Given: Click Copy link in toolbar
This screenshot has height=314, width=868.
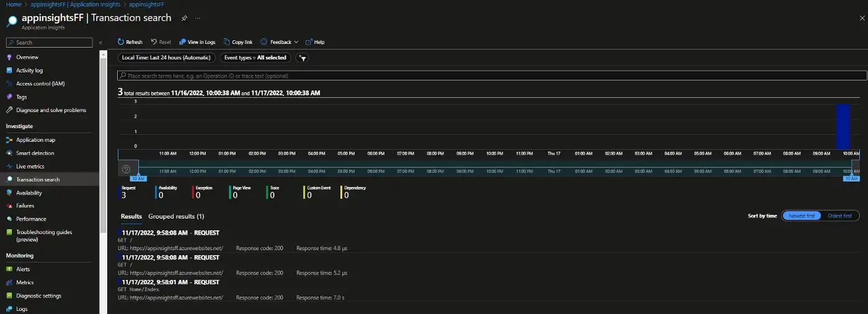Looking at the screenshot, I should [238, 42].
